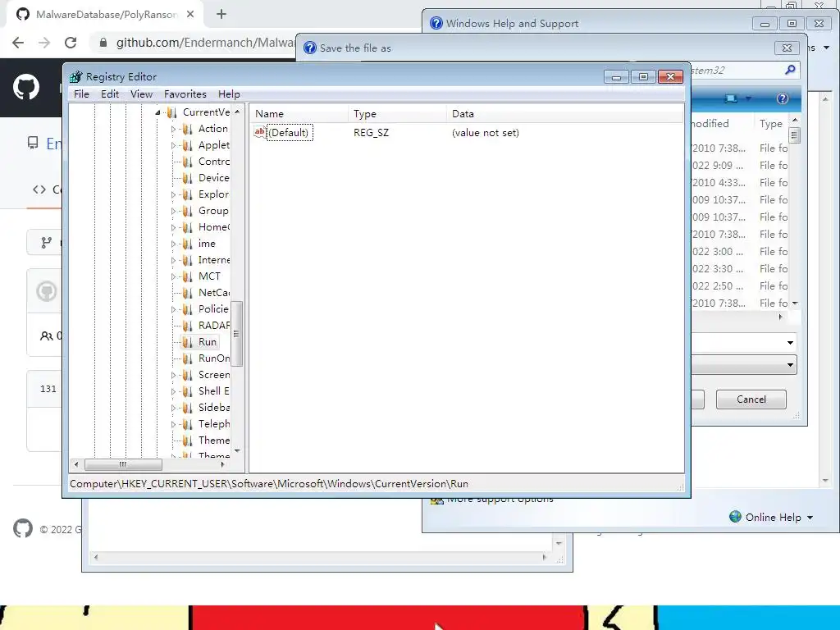The height and width of the screenshot is (630, 840).
Task: Click the Shell Extensions key folder icon
Action: [x=188, y=391]
